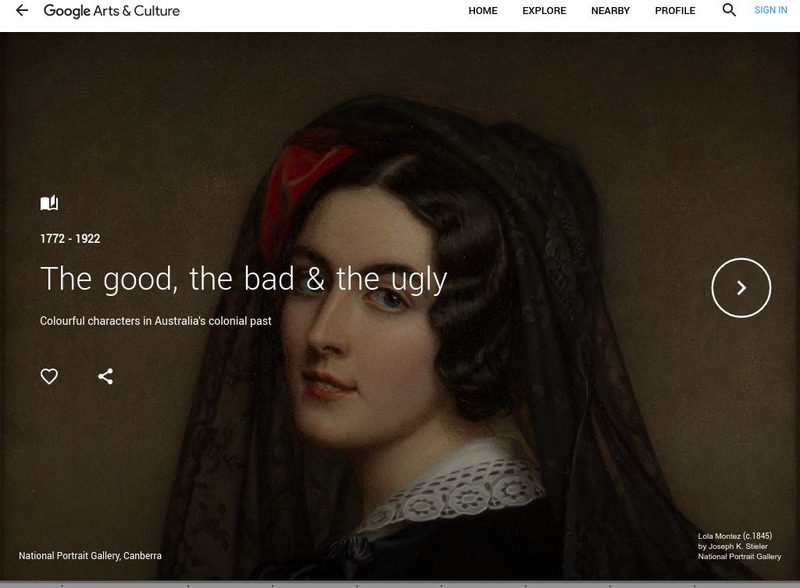The width and height of the screenshot is (800, 588).
Task: Select NEARBY in the top navigation
Action: [x=610, y=11]
